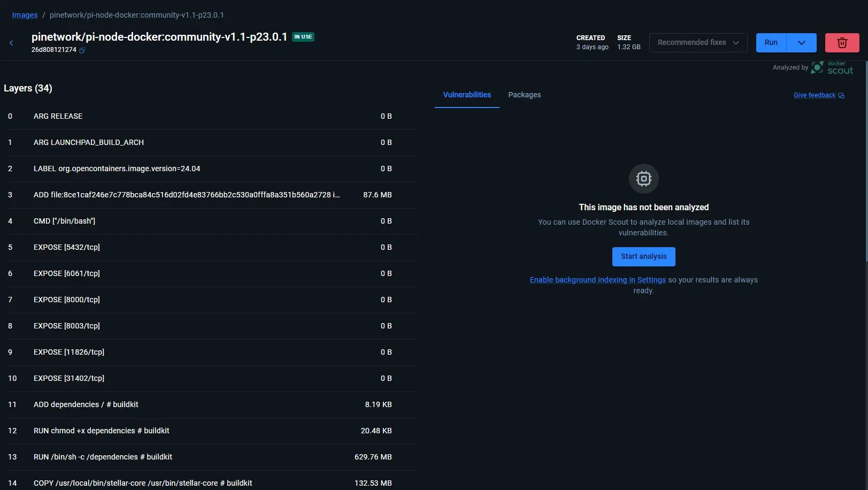Delete the image with the red trash button
Viewport: 868px width, 490px height.
(x=842, y=43)
